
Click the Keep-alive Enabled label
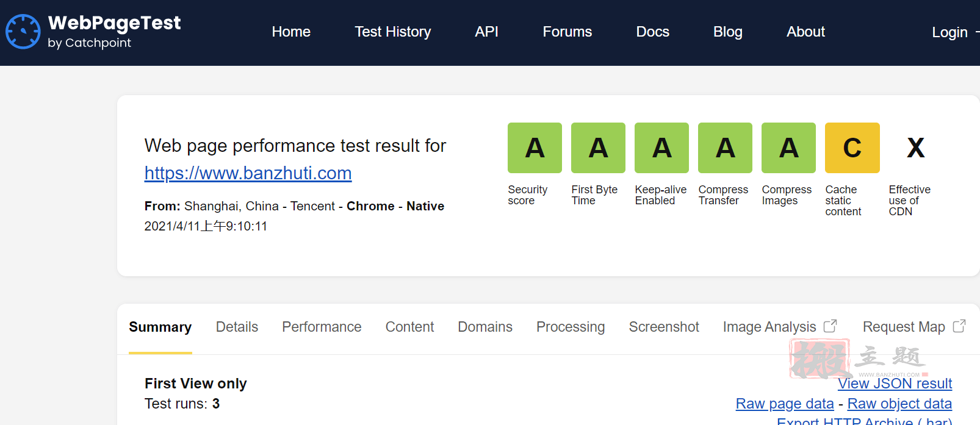(661, 195)
